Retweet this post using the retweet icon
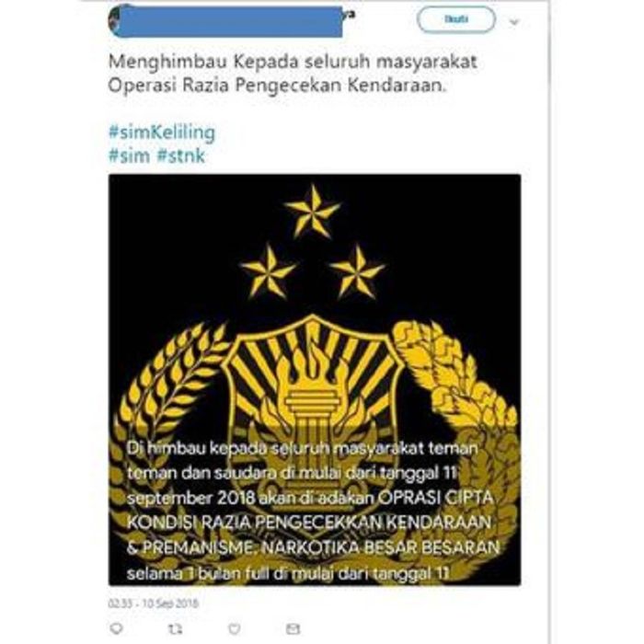Viewport: 644px width, 644px height. [x=176, y=628]
